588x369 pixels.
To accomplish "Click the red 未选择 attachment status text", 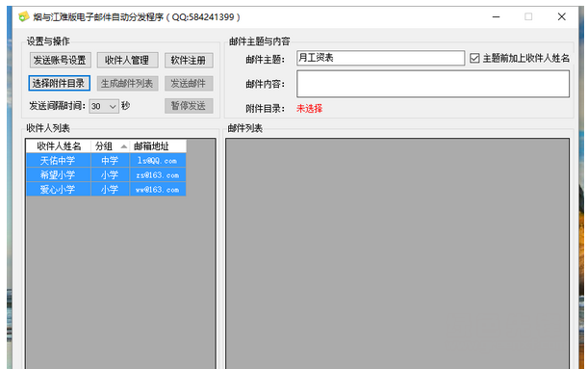I will pyautogui.click(x=309, y=109).
